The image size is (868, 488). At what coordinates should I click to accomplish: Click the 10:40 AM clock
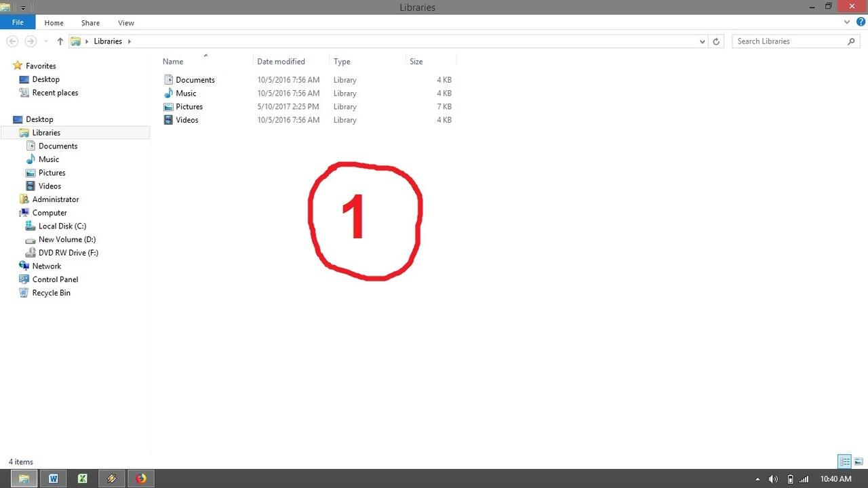tap(835, 479)
